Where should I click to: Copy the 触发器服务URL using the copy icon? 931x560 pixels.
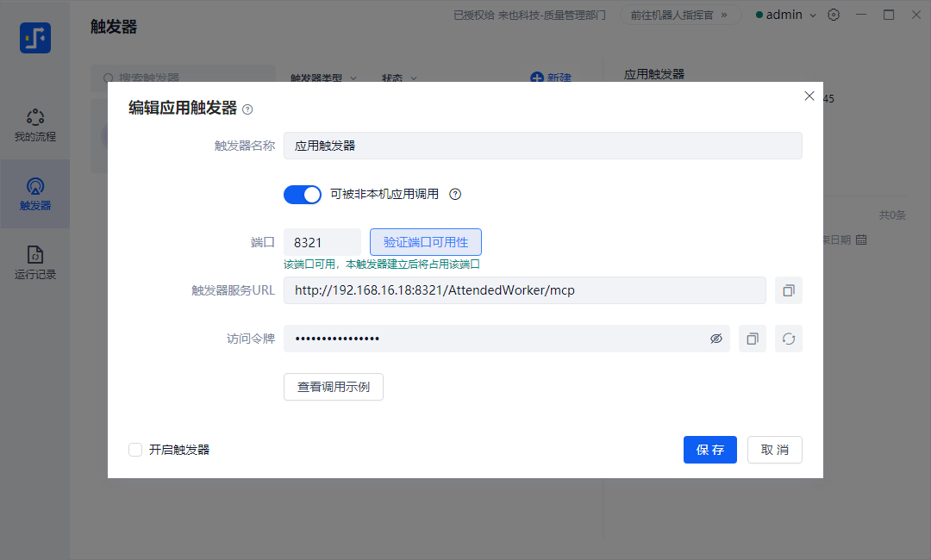788,289
